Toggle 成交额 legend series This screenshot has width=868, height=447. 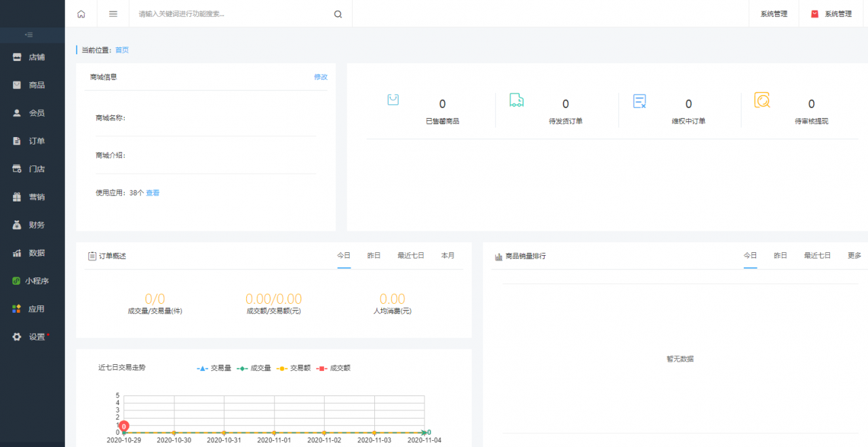point(334,368)
